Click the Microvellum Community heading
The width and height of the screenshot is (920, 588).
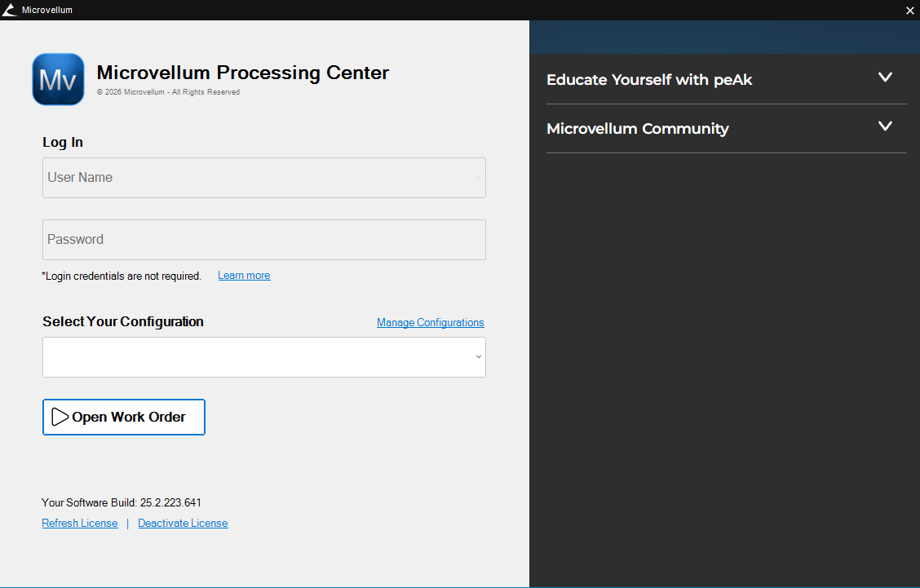tap(637, 129)
